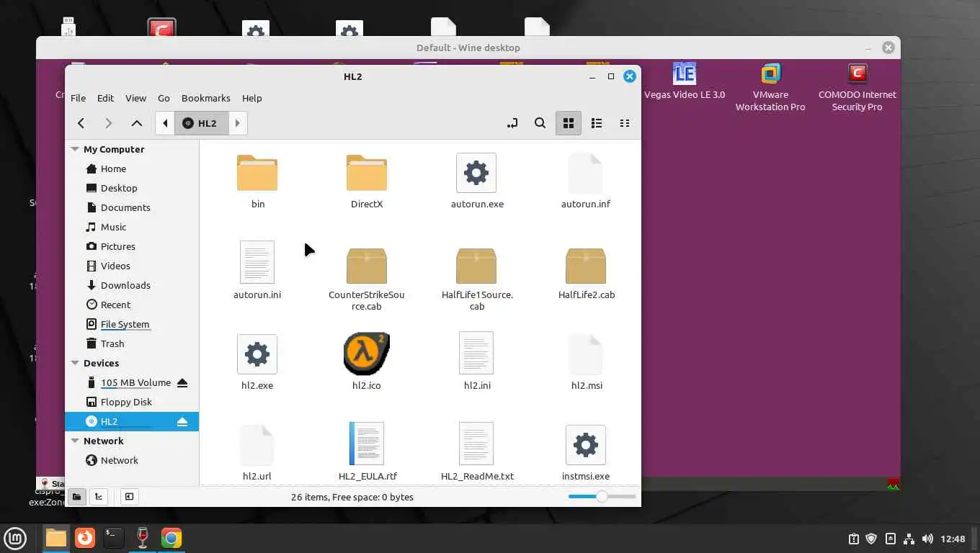Screen dimensions: 980x553
Task: Open Edit menu
Action: 105,98
